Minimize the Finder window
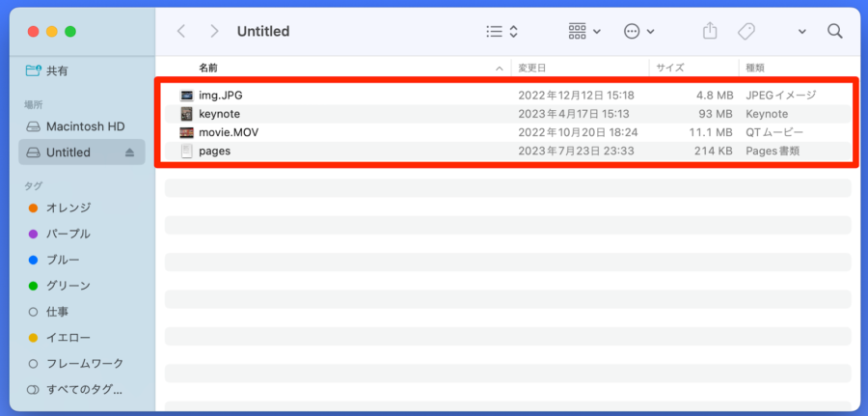This screenshot has width=868, height=416. click(x=51, y=32)
